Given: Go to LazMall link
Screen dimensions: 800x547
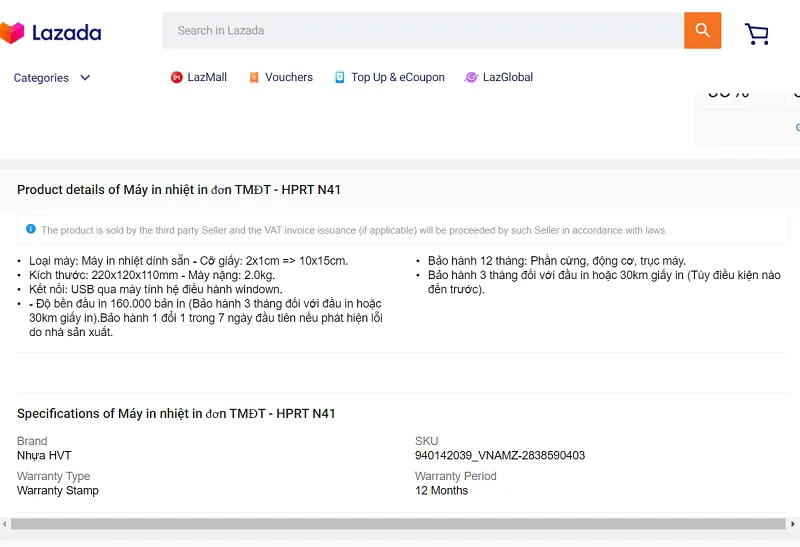Looking at the screenshot, I should (x=207, y=77).
